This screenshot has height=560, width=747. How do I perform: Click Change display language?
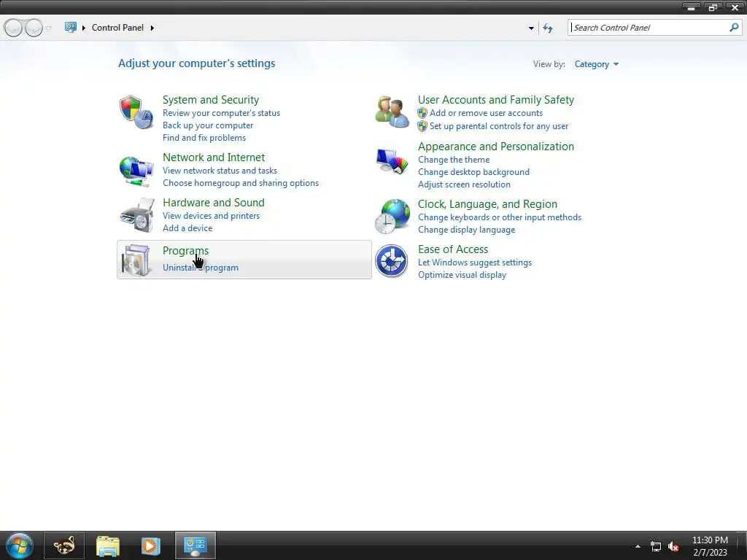coord(466,230)
